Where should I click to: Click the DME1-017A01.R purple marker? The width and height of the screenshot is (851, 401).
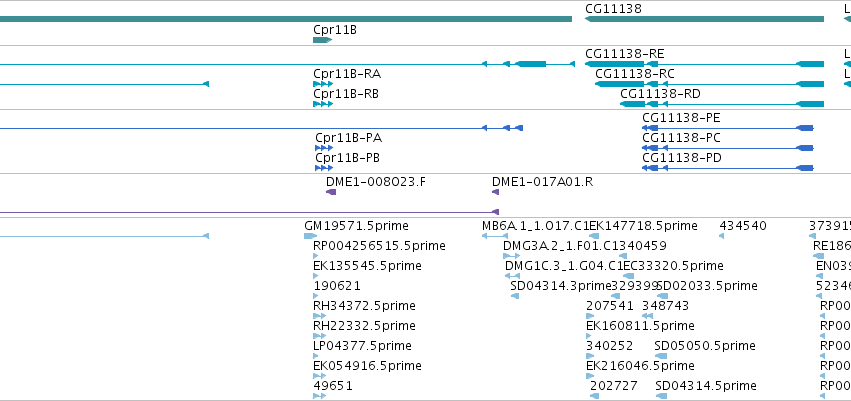pos(496,192)
